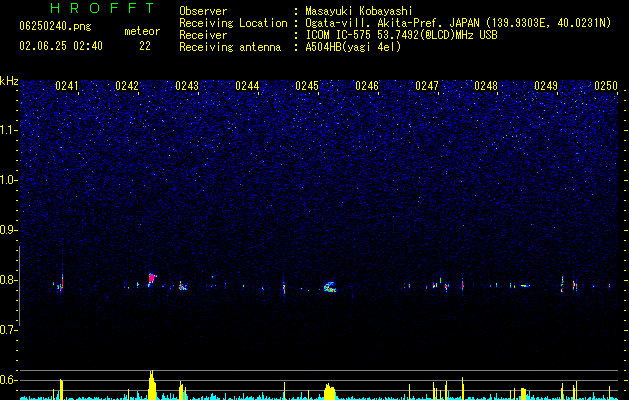This screenshot has width=629, height=400.
Task: Click the A504HB(yagi 4el) antenna text
Action: click(x=353, y=47)
